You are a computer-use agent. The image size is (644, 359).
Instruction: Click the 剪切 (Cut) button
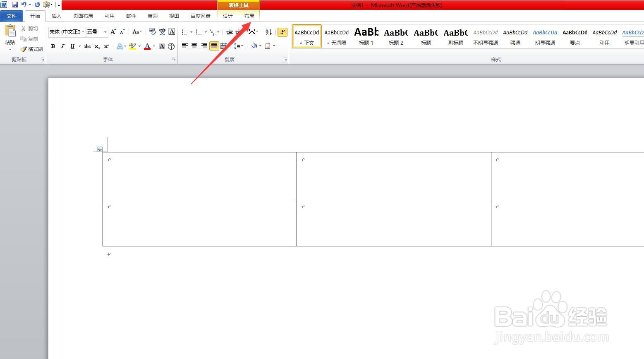(29, 29)
